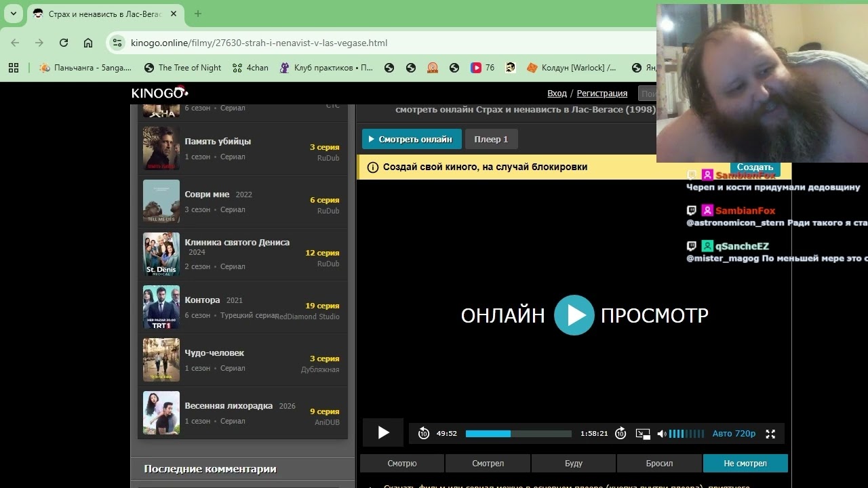Click the Чудо-человек poster thumbnail
This screenshot has height=488, width=868.
[161, 360]
